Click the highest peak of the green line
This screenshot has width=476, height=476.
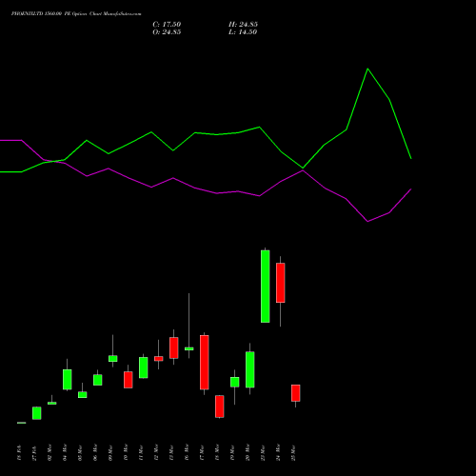pyautogui.click(x=367, y=69)
